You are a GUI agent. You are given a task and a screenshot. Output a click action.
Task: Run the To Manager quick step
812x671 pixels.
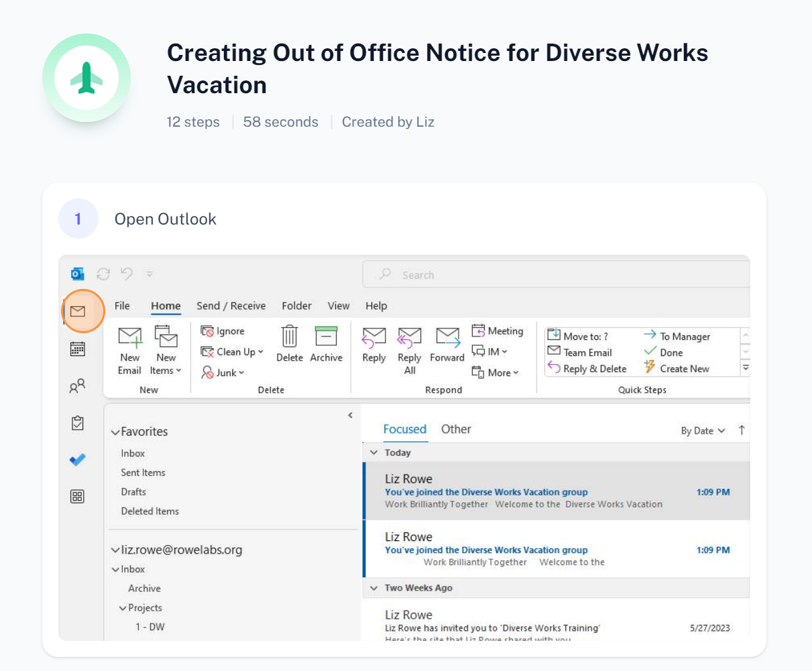click(x=677, y=336)
